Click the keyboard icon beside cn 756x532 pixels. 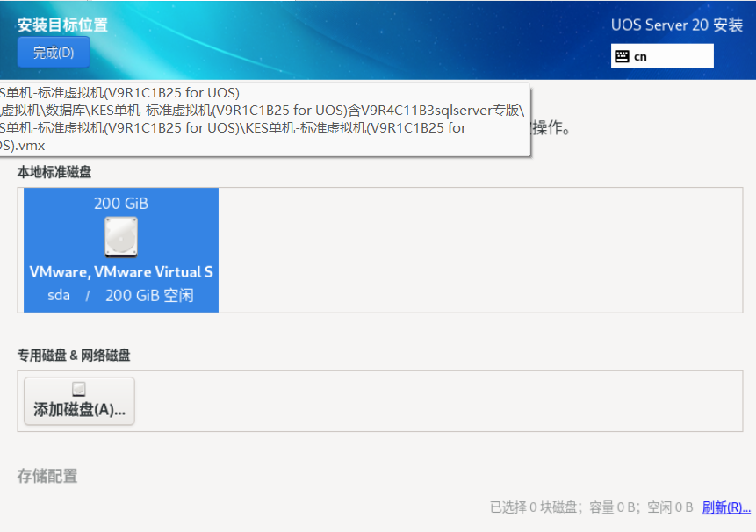click(622, 56)
